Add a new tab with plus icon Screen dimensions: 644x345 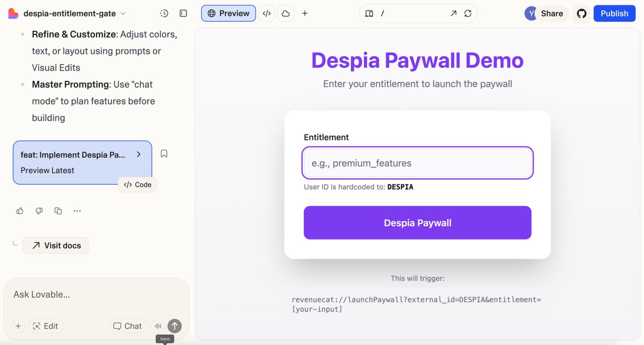pos(305,13)
